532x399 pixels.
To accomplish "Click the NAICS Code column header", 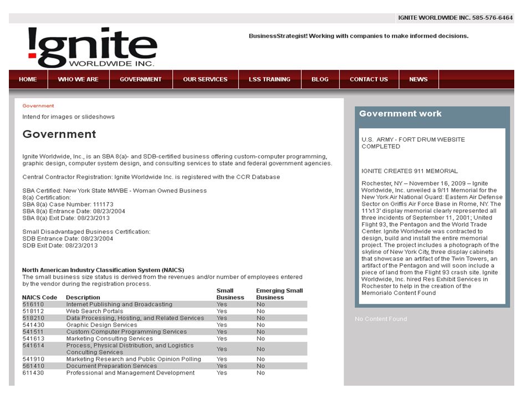I will (x=40, y=297).
